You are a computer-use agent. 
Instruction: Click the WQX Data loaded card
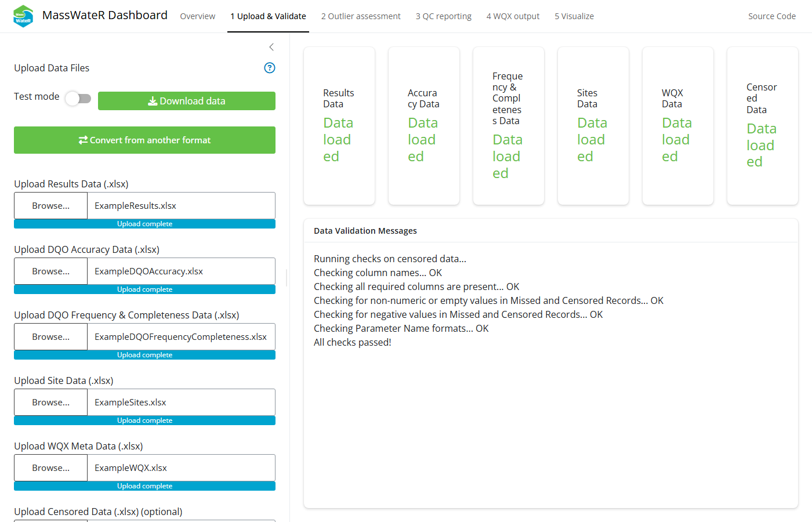tap(678, 126)
